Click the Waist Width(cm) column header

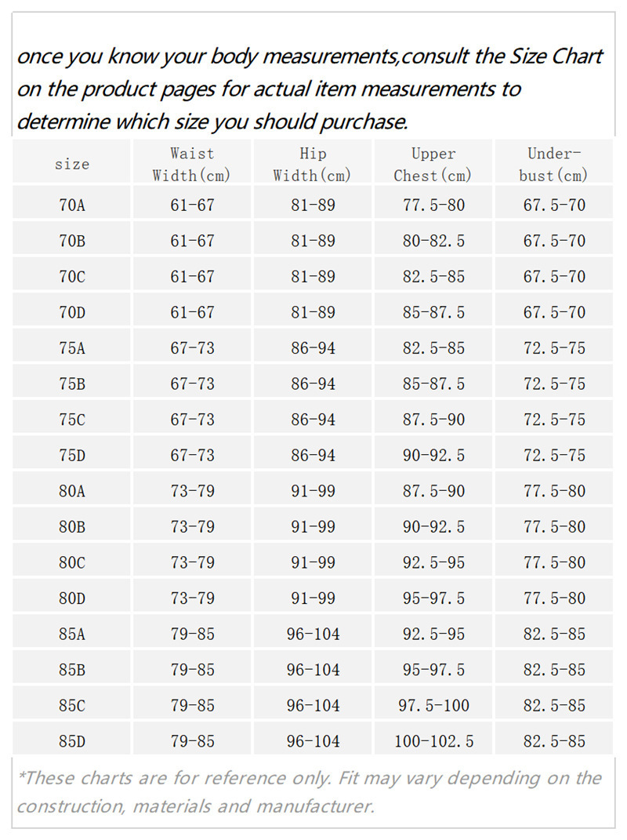[192, 165]
